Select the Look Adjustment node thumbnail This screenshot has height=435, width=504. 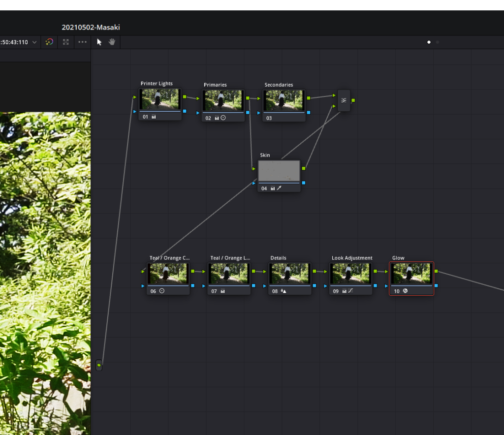(351, 273)
